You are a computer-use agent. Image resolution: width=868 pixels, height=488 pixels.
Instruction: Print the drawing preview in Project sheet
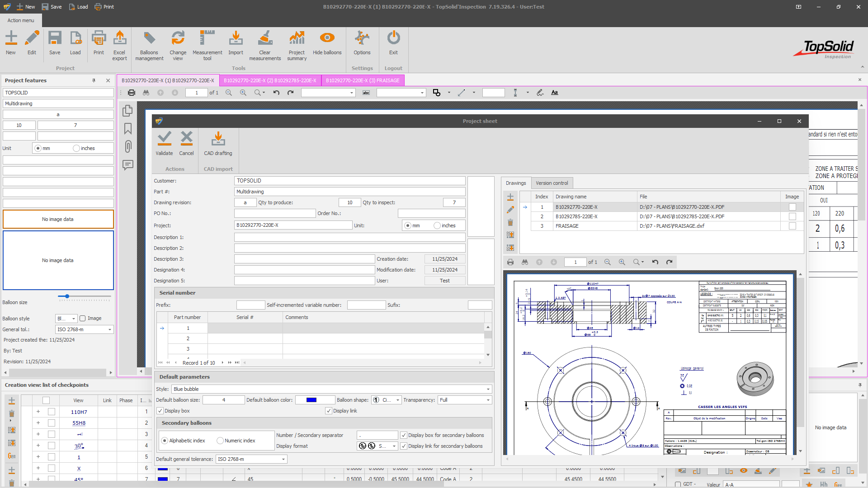tap(510, 262)
